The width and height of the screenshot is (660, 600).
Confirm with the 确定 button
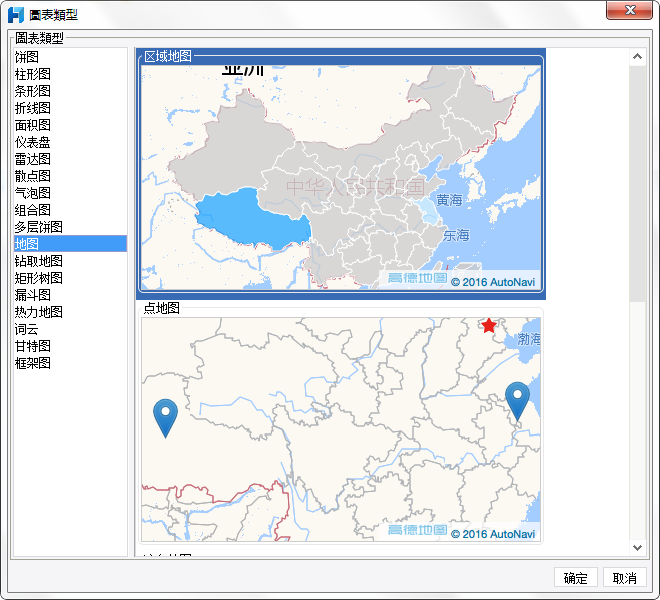(x=575, y=578)
